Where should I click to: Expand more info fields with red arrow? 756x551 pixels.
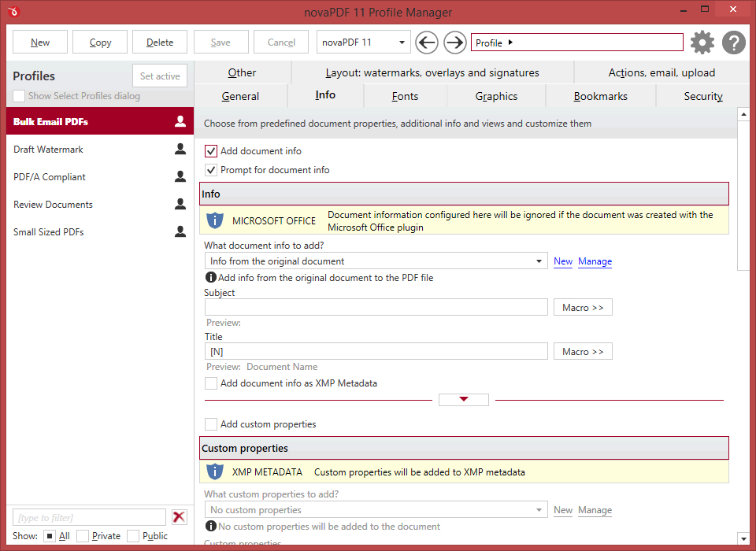[x=464, y=400]
